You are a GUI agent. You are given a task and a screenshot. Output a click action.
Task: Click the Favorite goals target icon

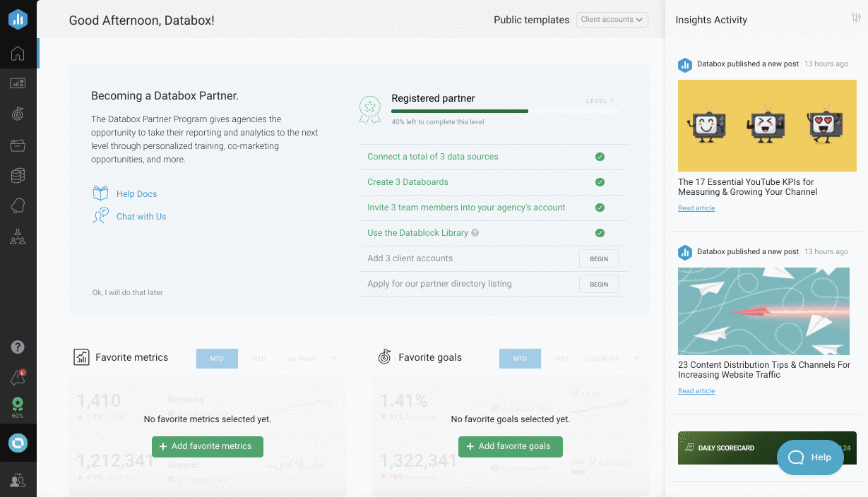tap(384, 357)
